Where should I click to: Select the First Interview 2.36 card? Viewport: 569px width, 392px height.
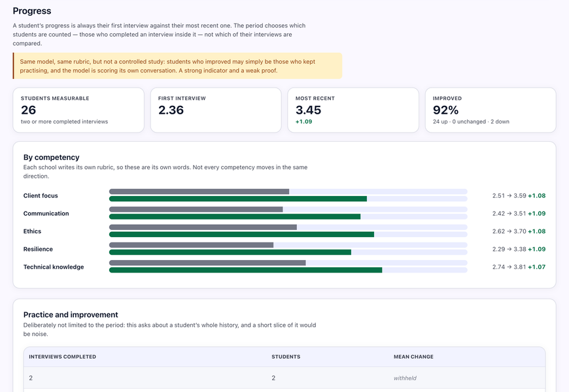[216, 110]
